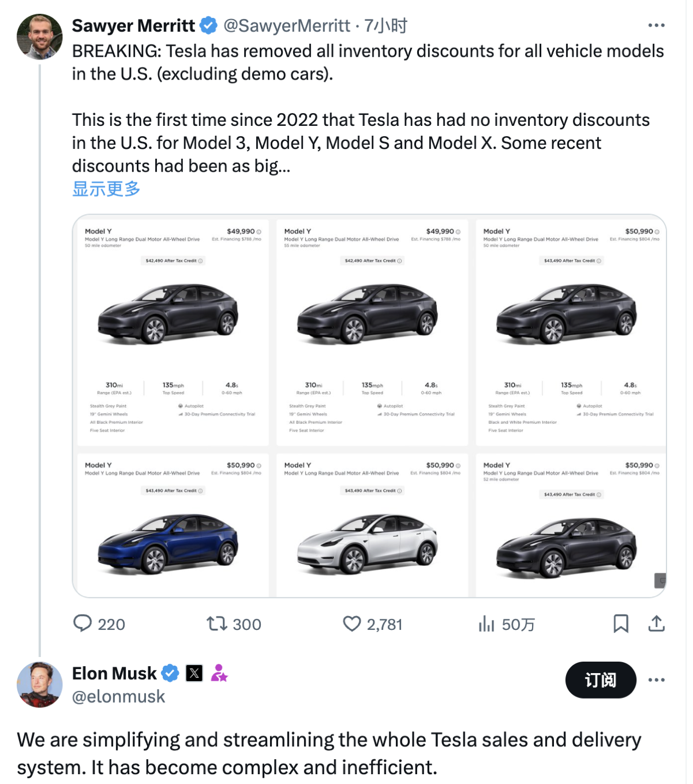The width and height of the screenshot is (693, 784).
Task: Like the tweet with heart icon
Action: pyautogui.click(x=352, y=624)
